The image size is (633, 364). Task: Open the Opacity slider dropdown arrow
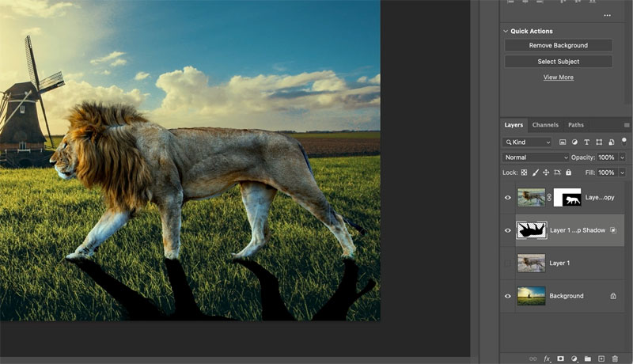tap(622, 157)
